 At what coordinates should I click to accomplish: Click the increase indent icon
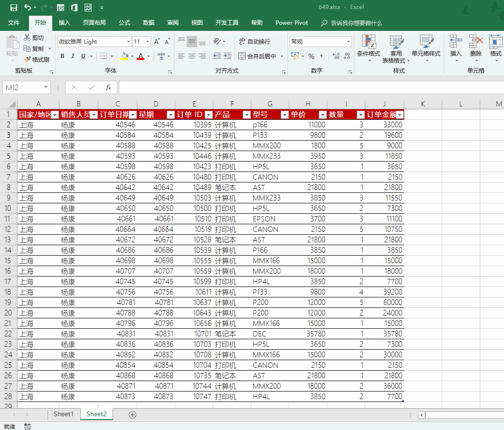(228, 56)
